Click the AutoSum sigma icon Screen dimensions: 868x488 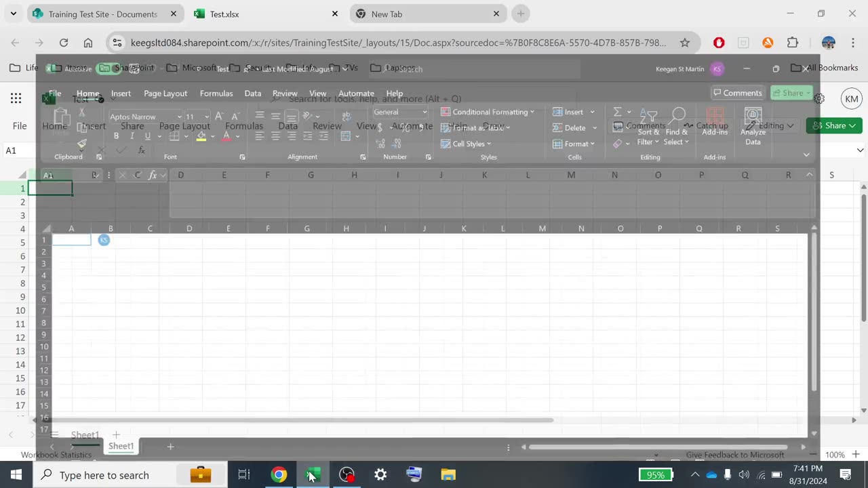coord(617,112)
